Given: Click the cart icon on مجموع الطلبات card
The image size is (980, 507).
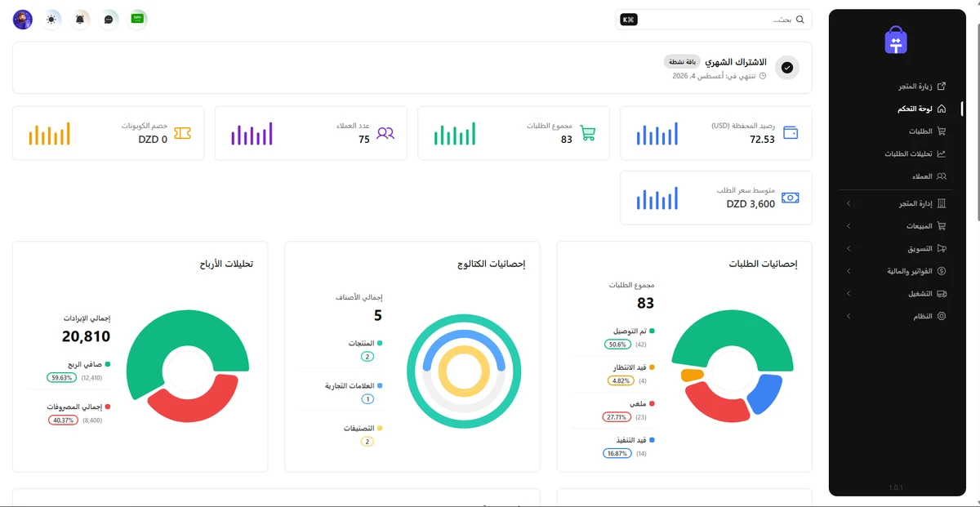Looking at the screenshot, I should (x=587, y=133).
